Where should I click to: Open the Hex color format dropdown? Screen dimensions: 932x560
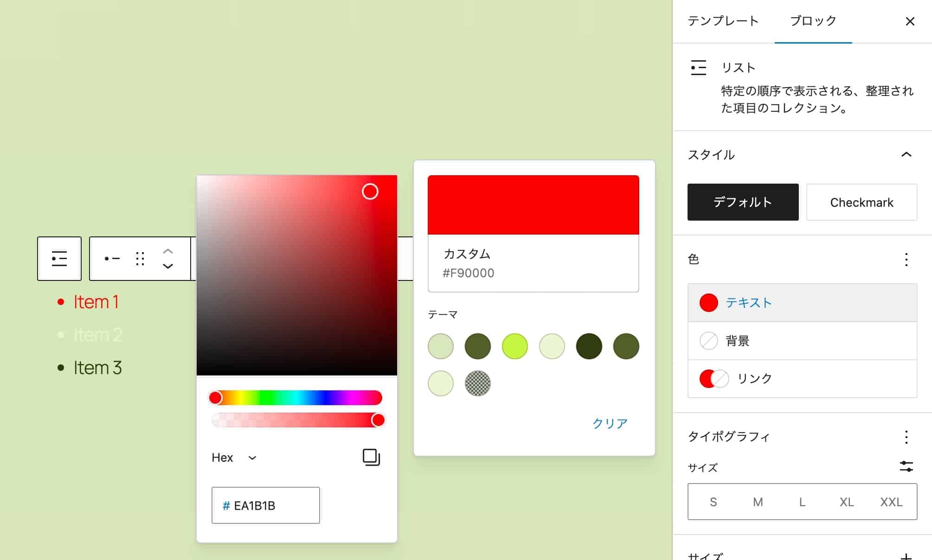pos(234,458)
